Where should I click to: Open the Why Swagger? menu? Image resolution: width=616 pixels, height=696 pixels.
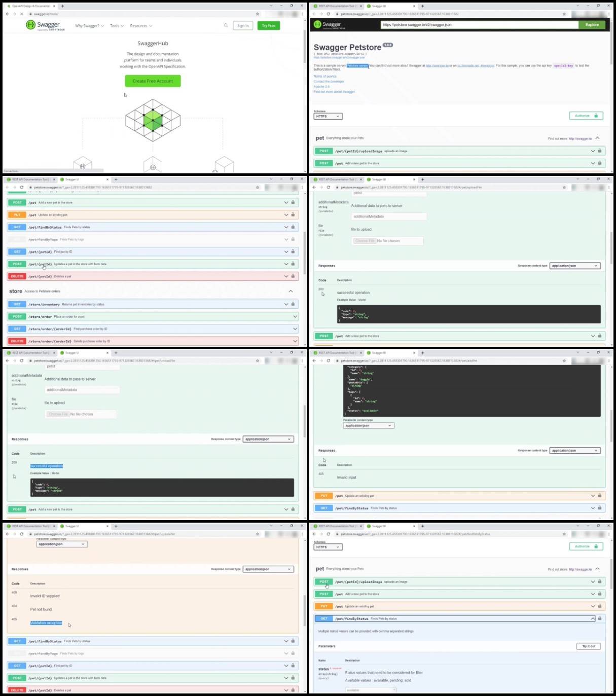coord(90,26)
